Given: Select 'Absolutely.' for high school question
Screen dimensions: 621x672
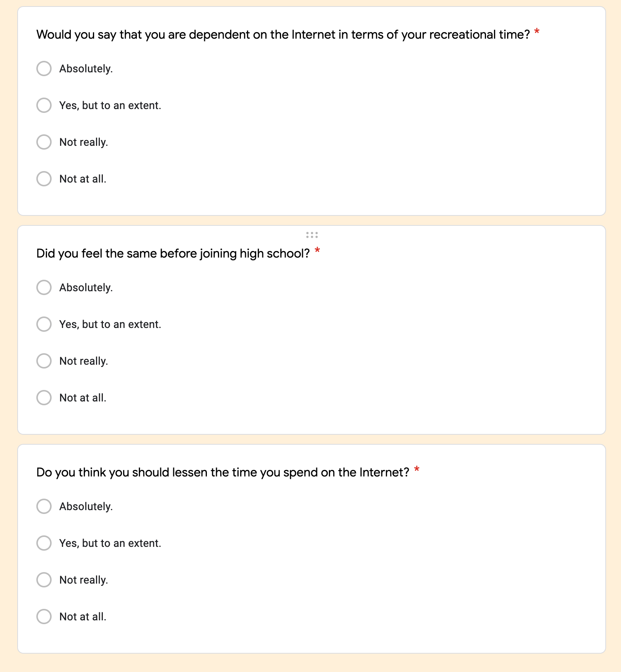Looking at the screenshot, I should pyautogui.click(x=44, y=287).
